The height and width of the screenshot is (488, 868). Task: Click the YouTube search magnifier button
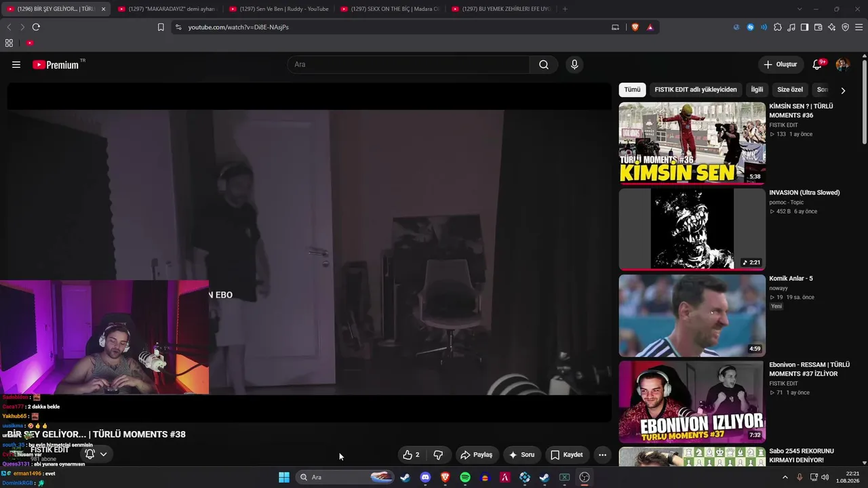tap(544, 64)
